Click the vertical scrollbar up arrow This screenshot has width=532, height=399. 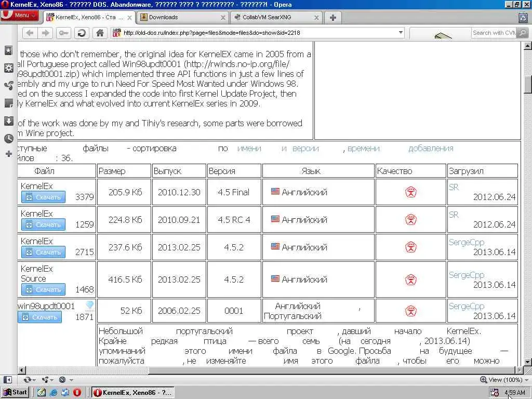528,46
